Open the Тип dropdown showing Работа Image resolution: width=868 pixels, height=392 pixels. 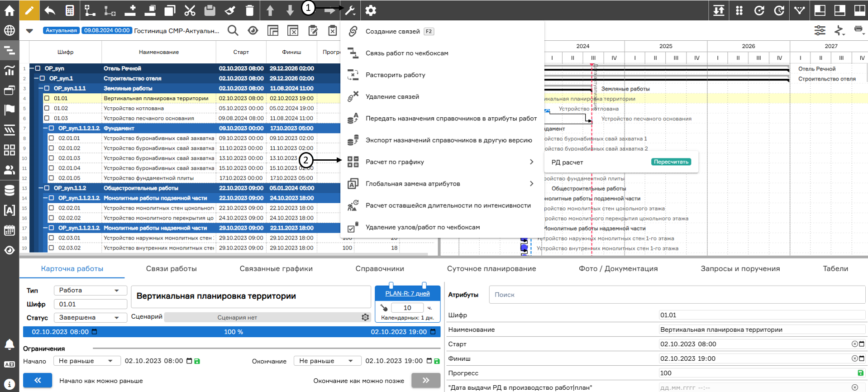pyautogui.click(x=90, y=290)
